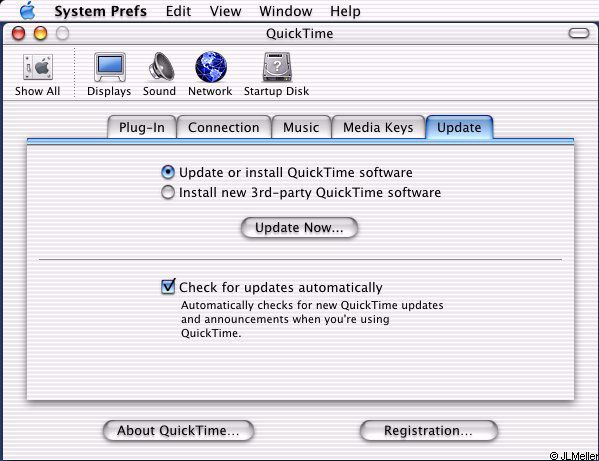The image size is (599, 461).
Task: Switch to the Connection tab
Action: tap(224, 127)
